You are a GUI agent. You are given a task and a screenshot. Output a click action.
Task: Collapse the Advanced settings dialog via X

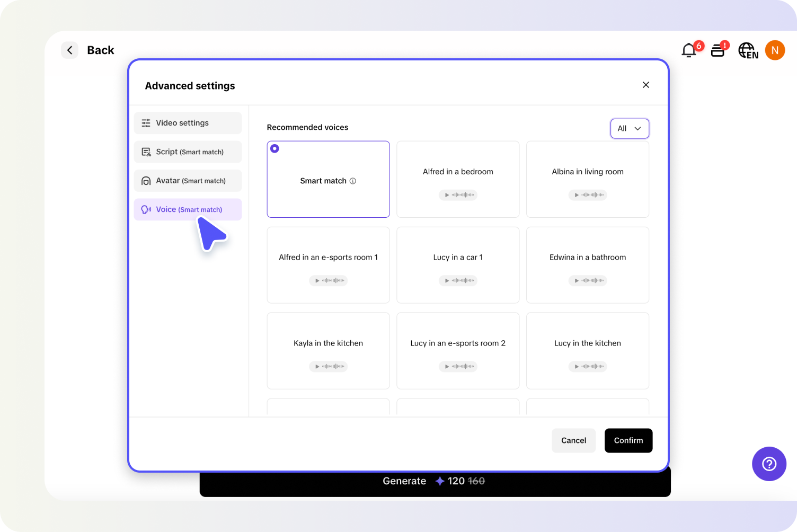(x=646, y=85)
